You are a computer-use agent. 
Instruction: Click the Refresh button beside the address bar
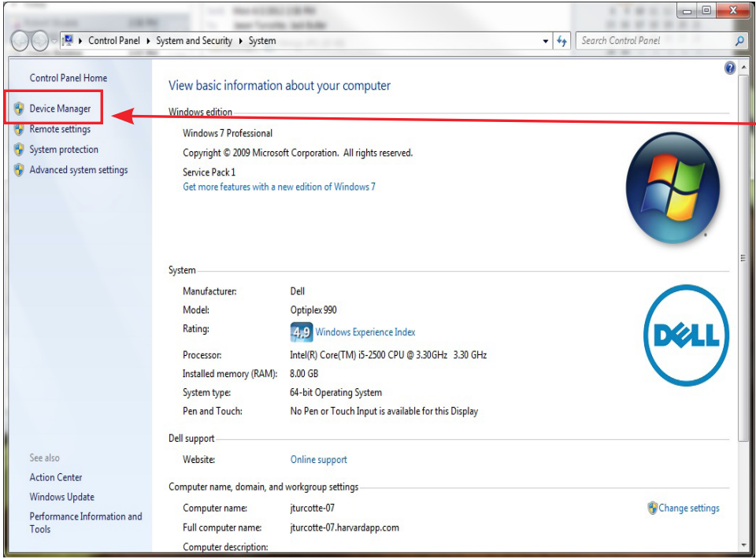tap(561, 41)
